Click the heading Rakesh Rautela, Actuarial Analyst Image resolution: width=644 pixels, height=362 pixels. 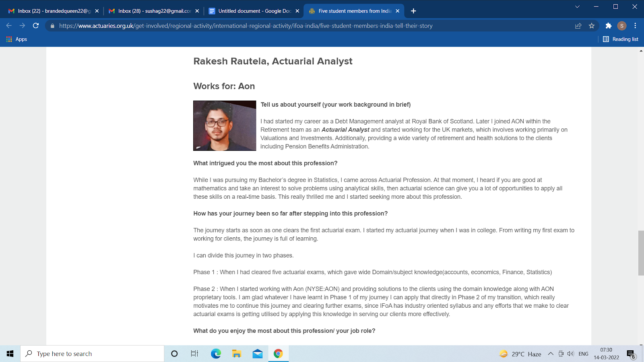coord(273,61)
